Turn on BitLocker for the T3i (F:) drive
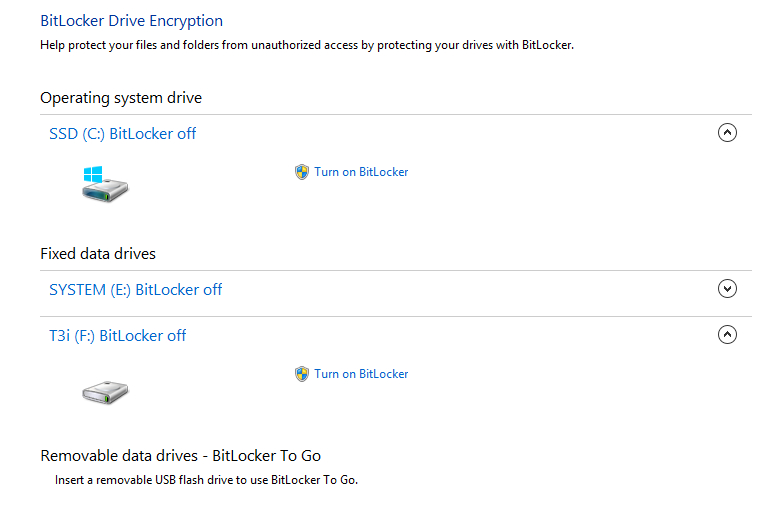 [x=361, y=374]
